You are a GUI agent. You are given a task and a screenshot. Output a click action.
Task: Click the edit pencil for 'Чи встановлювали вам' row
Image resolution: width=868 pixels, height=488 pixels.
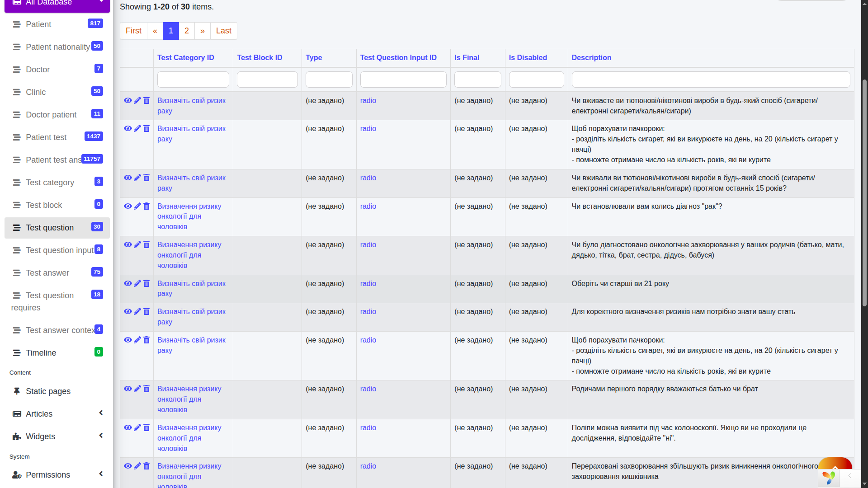(137, 206)
